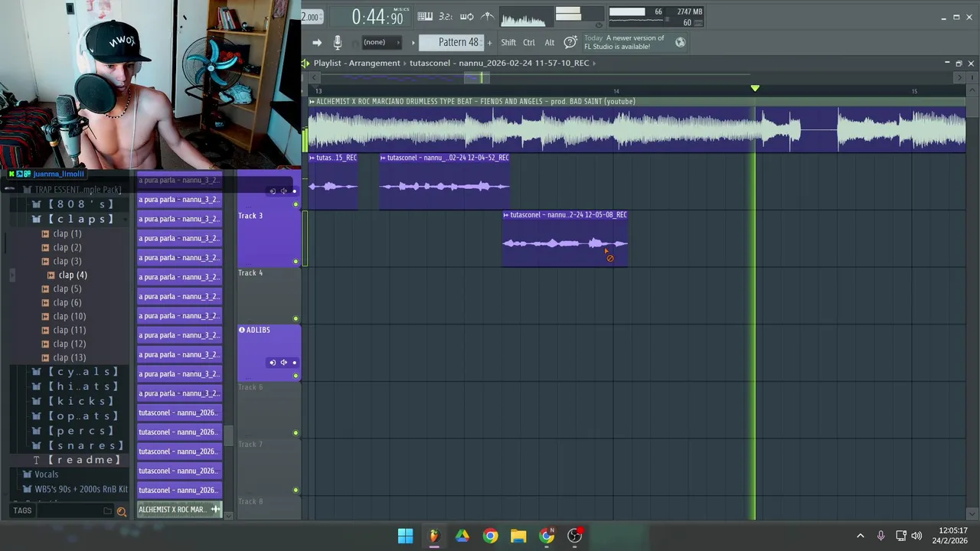
Task: Click the plus icon next to Pattern 48
Action: (489, 43)
